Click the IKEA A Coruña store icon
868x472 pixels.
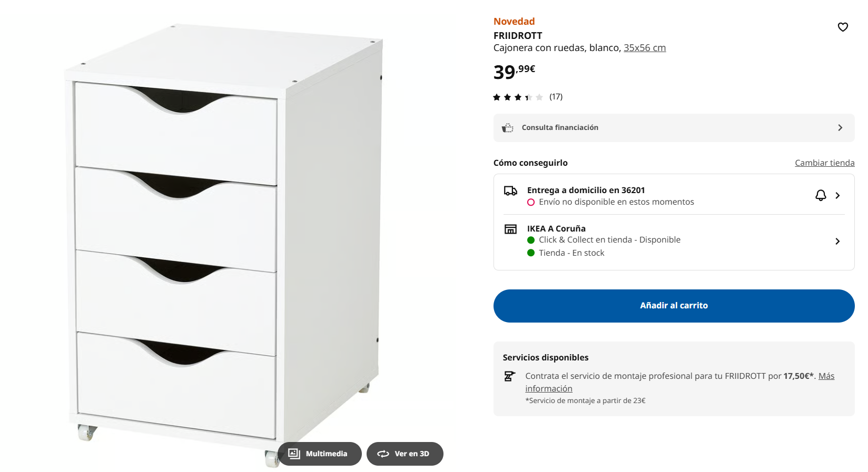coord(510,229)
